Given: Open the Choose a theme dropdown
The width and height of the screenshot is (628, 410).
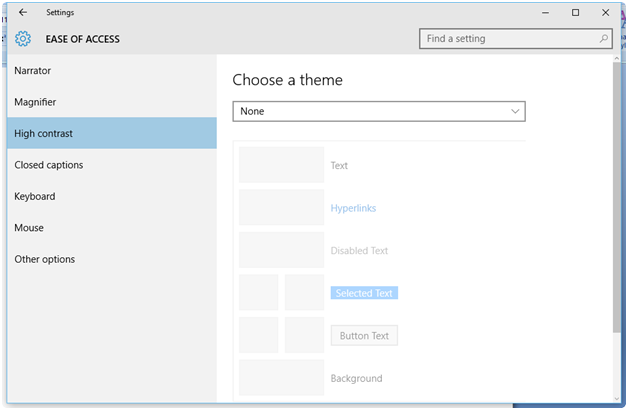Looking at the screenshot, I should [378, 111].
